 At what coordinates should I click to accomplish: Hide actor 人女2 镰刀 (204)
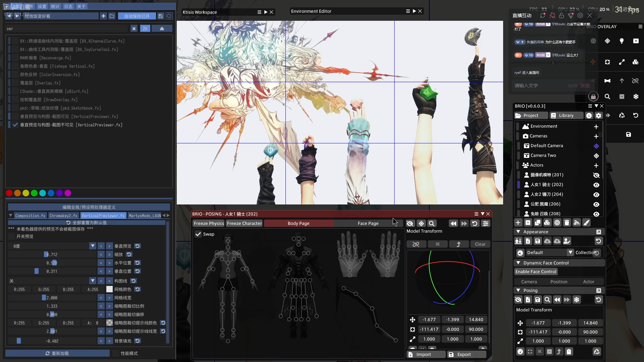(596, 194)
